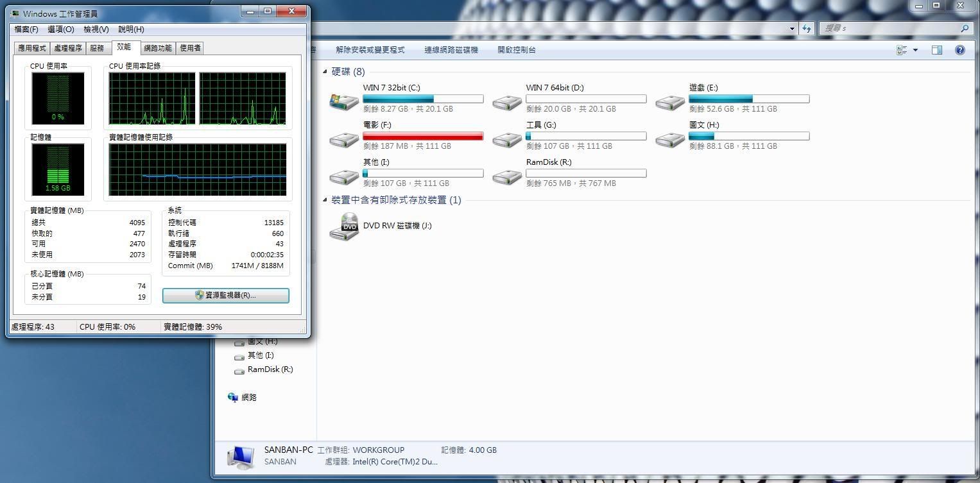Click the '工作群組: WORKGROUP' text in details pane
This screenshot has width=980, height=483.
[361, 450]
